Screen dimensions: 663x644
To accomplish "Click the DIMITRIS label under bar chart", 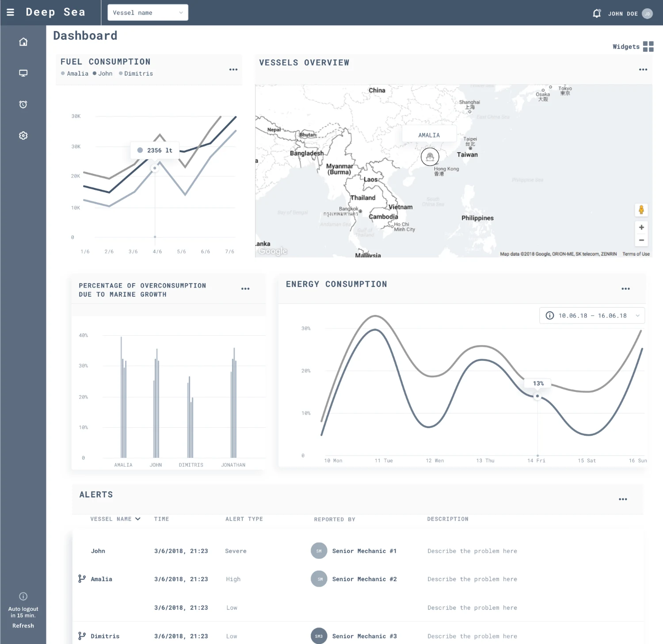I will point(191,465).
